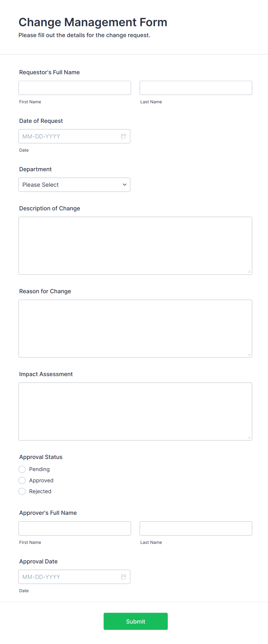Select the Pending approval status
This screenshot has width=268, height=644.
click(22, 469)
